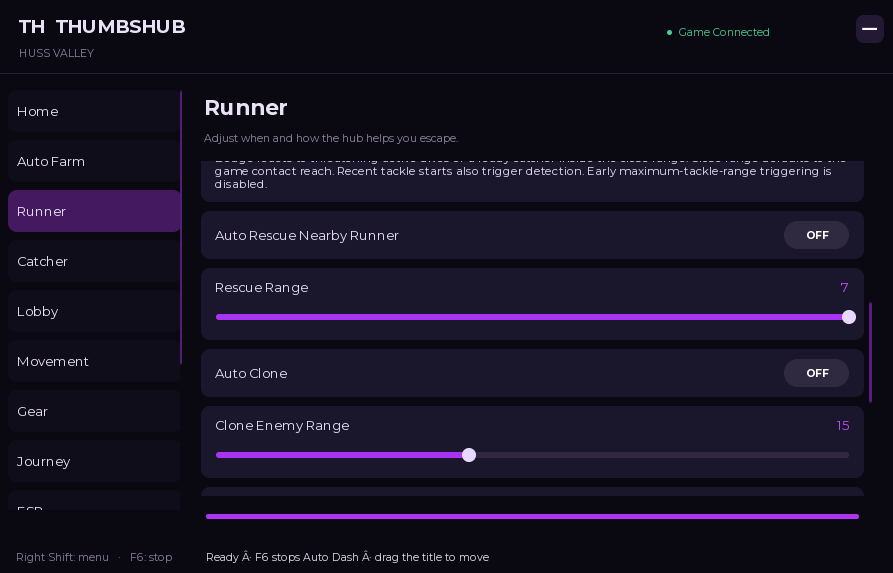Open the Home section

[94, 112]
